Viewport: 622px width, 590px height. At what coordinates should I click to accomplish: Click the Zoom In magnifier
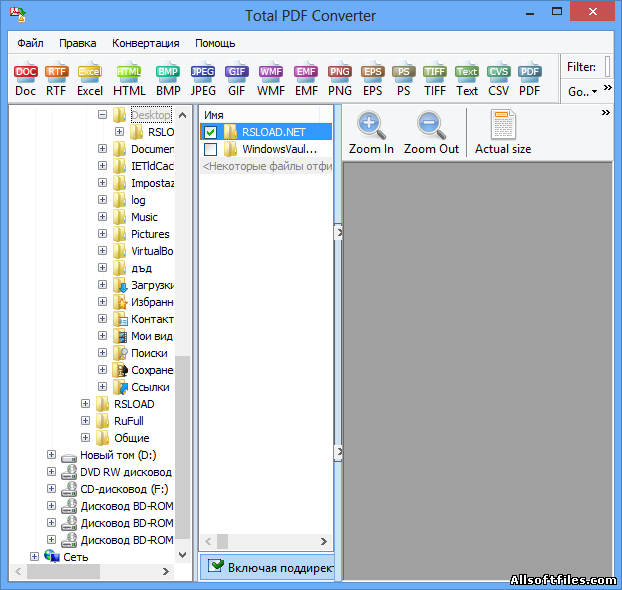[x=371, y=132]
